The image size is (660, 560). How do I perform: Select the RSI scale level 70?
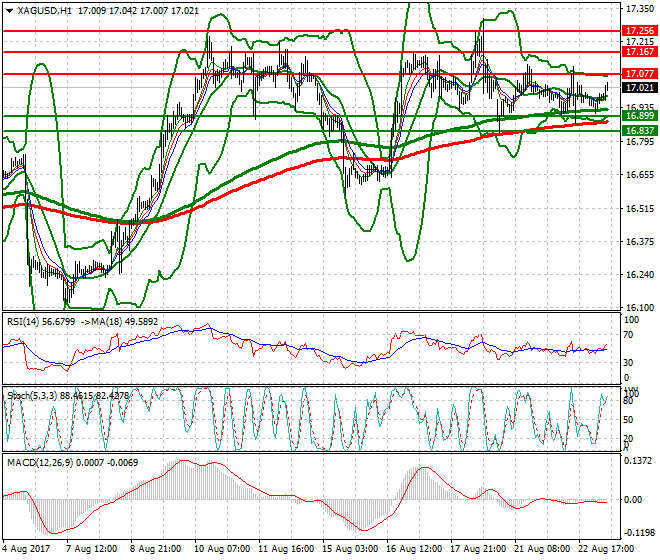628,335
